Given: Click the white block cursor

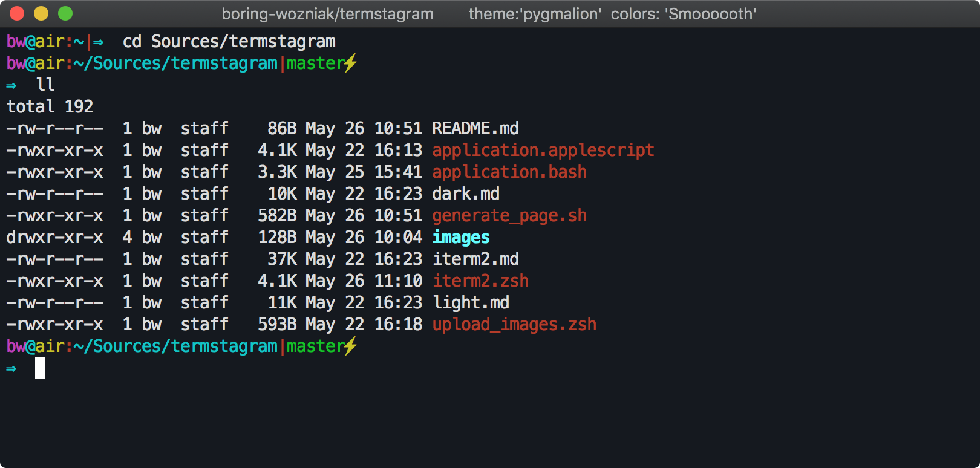Looking at the screenshot, I should pyautogui.click(x=40, y=368).
